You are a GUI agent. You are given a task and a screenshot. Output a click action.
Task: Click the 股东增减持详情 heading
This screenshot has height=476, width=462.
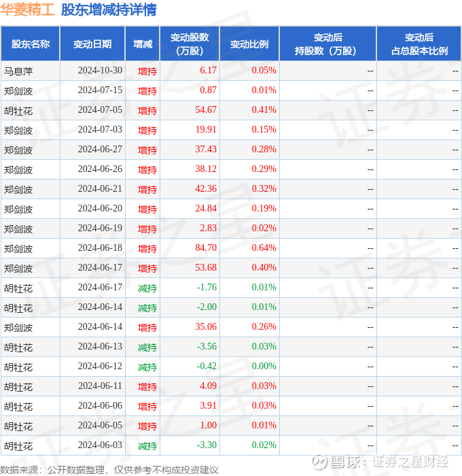point(109,10)
